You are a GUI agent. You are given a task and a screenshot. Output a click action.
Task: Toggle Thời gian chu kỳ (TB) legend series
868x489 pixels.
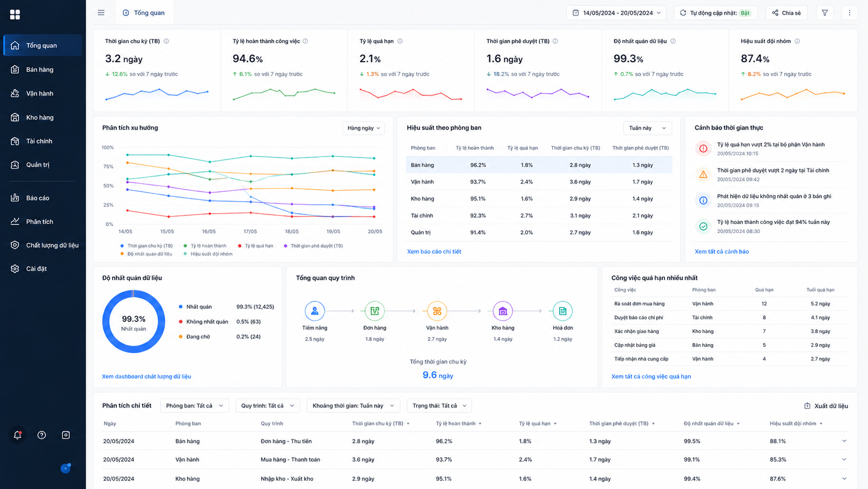tap(146, 246)
